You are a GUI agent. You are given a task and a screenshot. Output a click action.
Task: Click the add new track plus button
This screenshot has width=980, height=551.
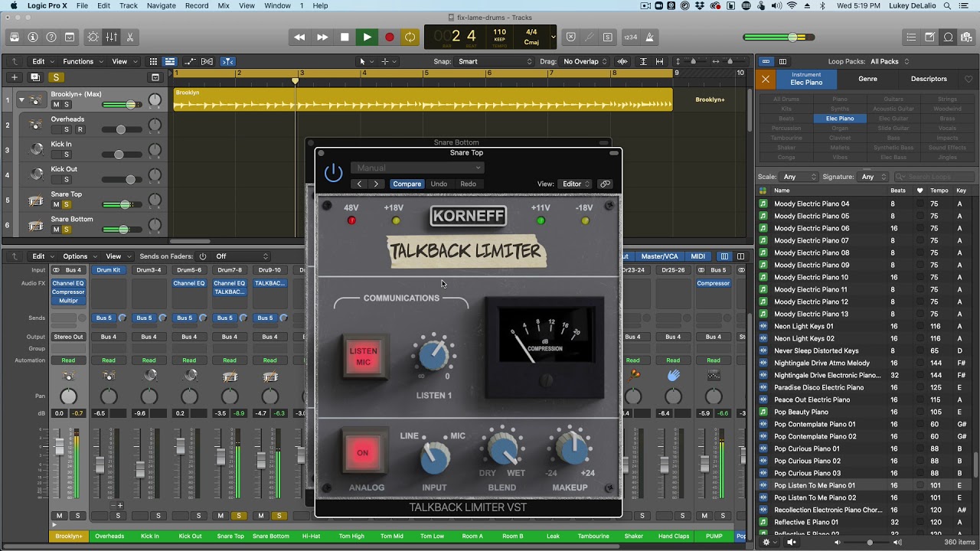14,77
